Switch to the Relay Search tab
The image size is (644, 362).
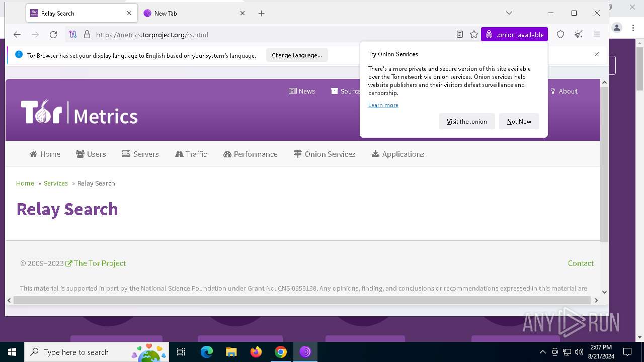pos(82,14)
